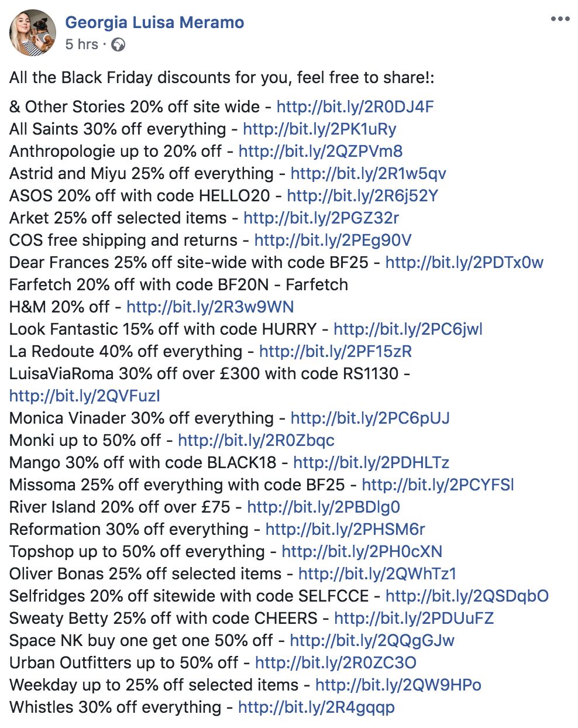Click the public globe privacy icon
This screenshot has width=578, height=728.
coord(118,44)
